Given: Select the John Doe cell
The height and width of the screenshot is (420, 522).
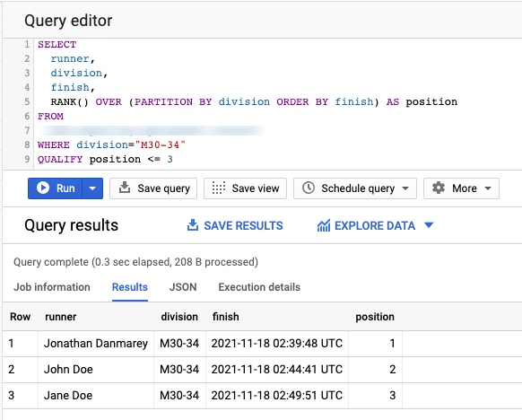Looking at the screenshot, I should (96, 370).
